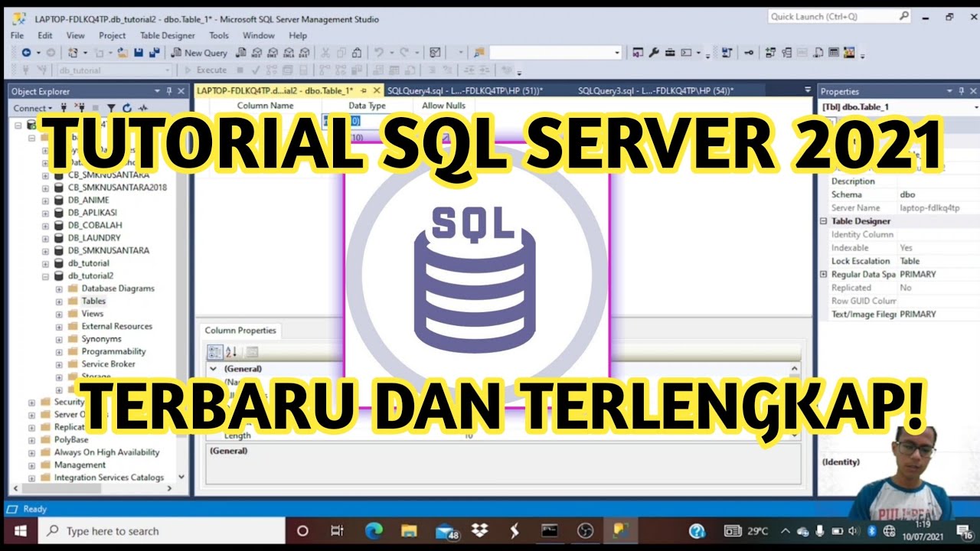
Task: Select the Views folder in Object Explorer
Action: (x=93, y=314)
